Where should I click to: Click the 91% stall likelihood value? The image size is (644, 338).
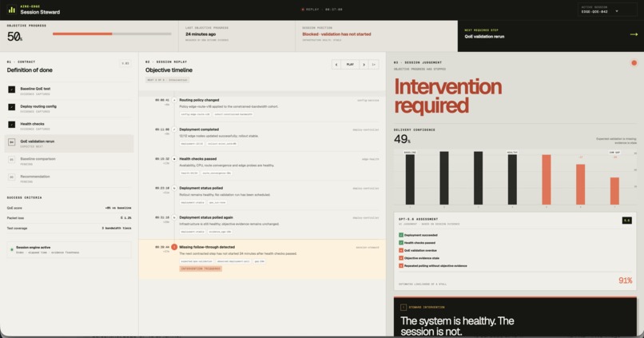click(625, 280)
